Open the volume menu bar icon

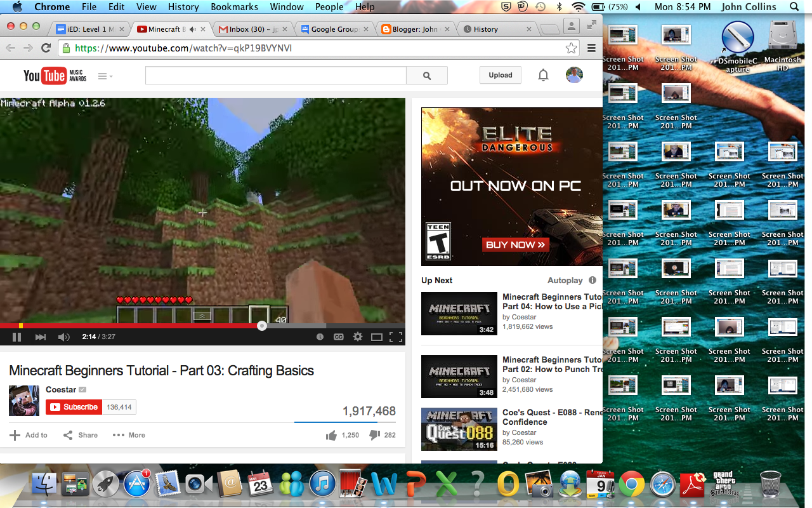click(x=638, y=7)
